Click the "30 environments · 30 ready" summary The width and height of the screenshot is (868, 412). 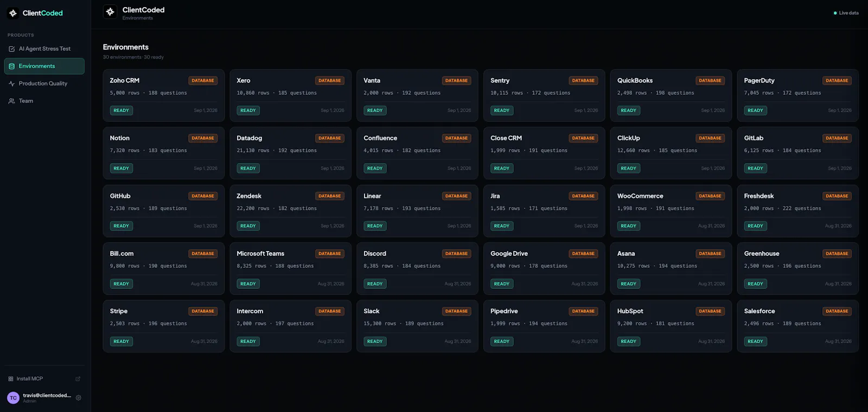(x=133, y=57)
